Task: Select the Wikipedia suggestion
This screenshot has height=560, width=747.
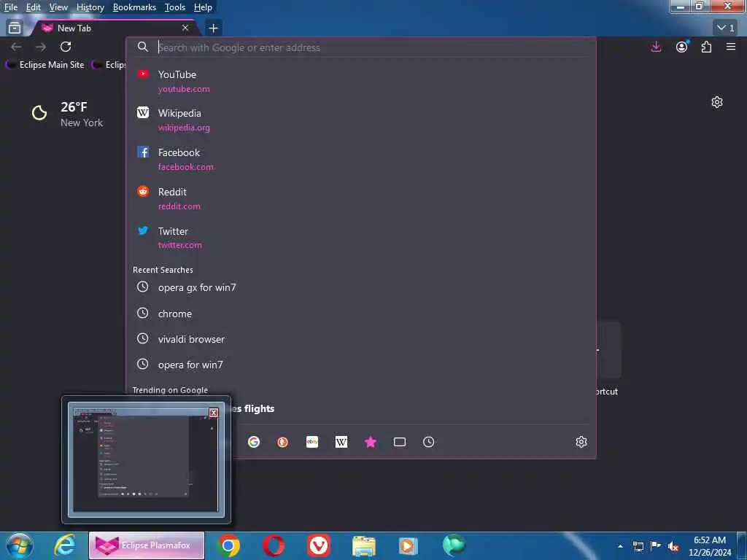Action: coord(361,120)
